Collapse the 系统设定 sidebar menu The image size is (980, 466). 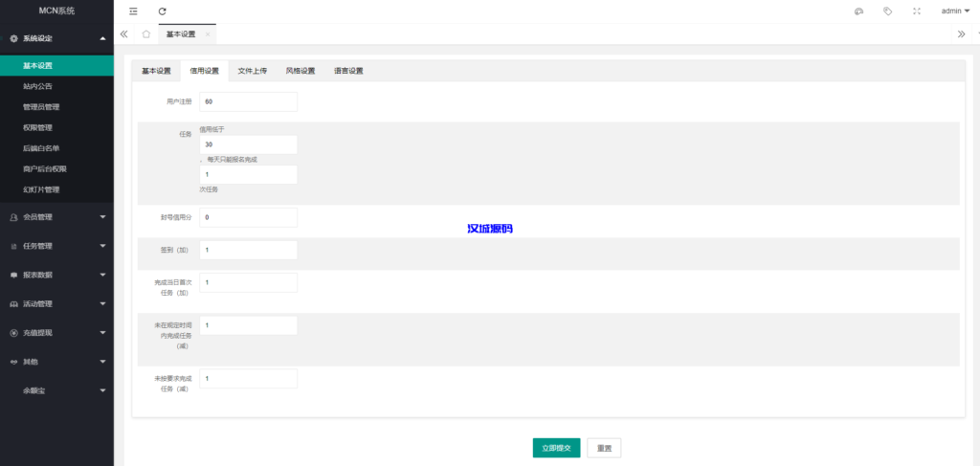tap(56, 38)
